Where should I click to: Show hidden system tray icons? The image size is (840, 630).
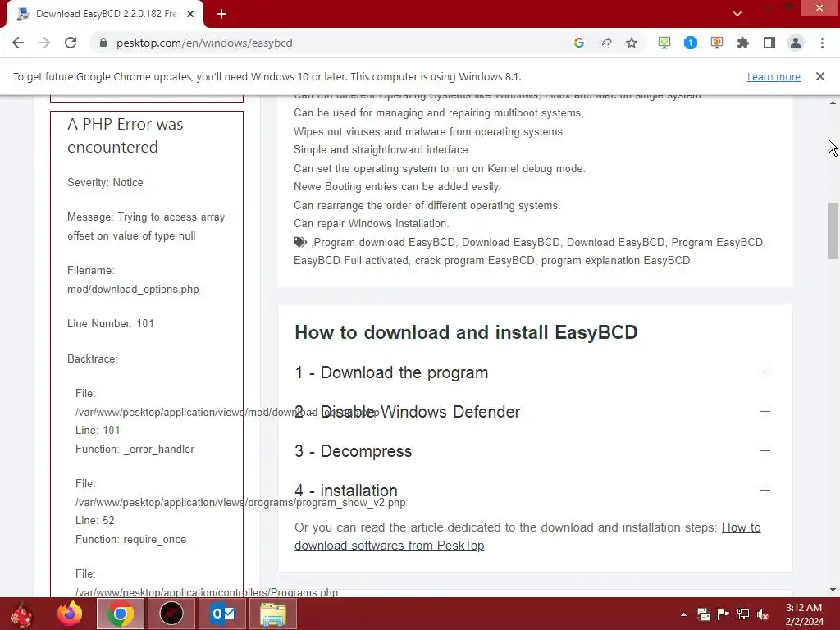click(683, 614)
